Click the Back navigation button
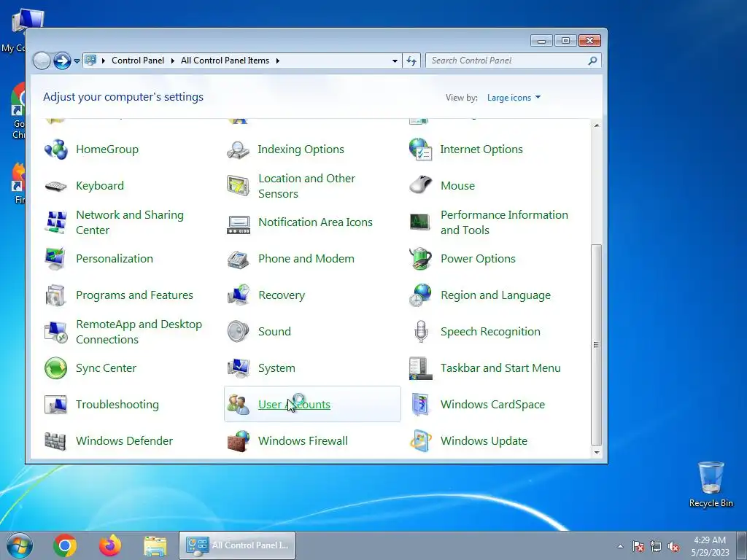 (42, 61)
